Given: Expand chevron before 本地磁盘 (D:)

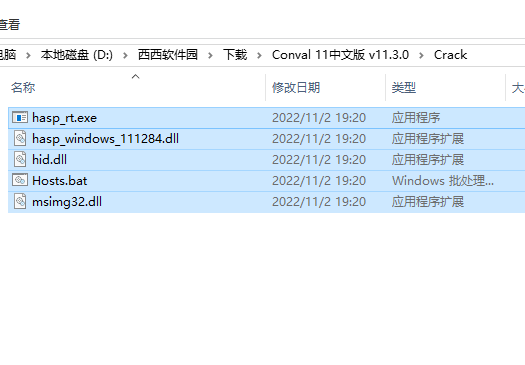Looking at the screenshot, I should pos(28,55).
